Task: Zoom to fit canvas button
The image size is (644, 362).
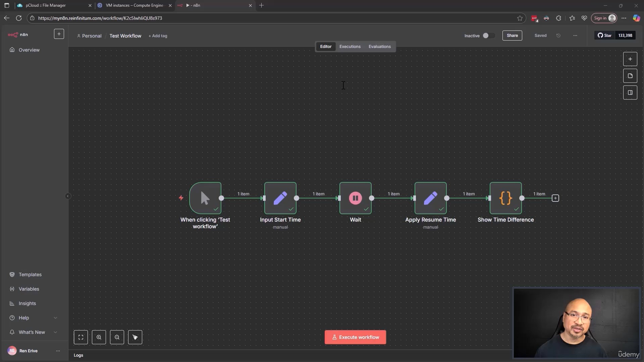Action: (x=81, y=337)
